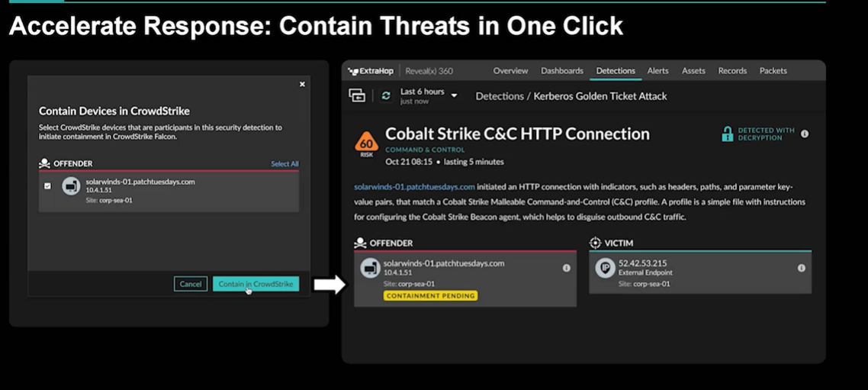Open the Records tab
Viewport: 868px width, 390px height.
[732, 71]
